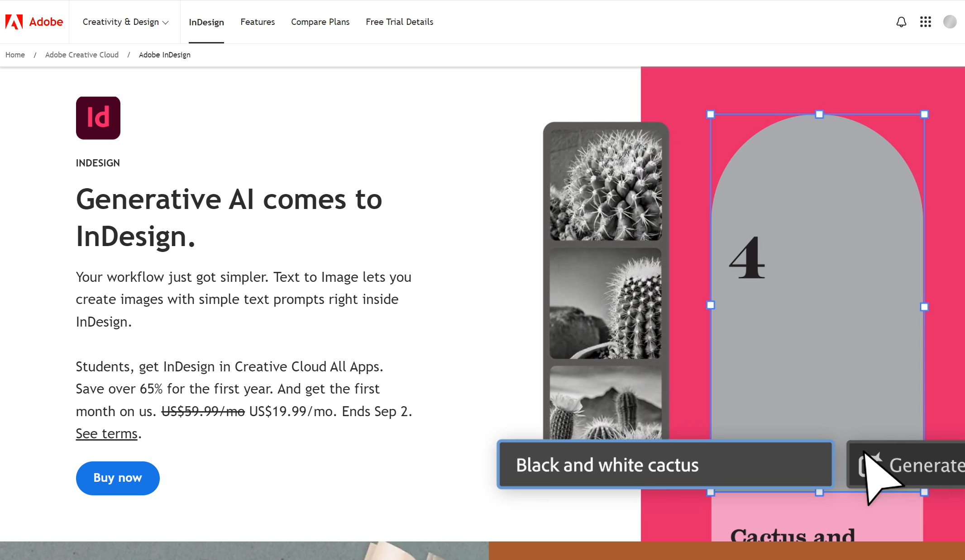Select the bottom desert cactus thumbnail
This screenshot has height=560, width=965.
coord(606,403)
